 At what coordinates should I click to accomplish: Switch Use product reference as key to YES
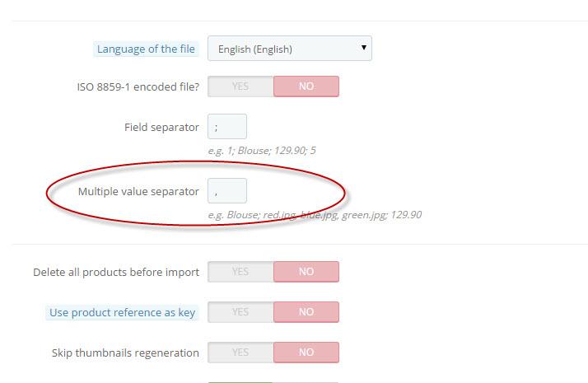tap(240, 312)
